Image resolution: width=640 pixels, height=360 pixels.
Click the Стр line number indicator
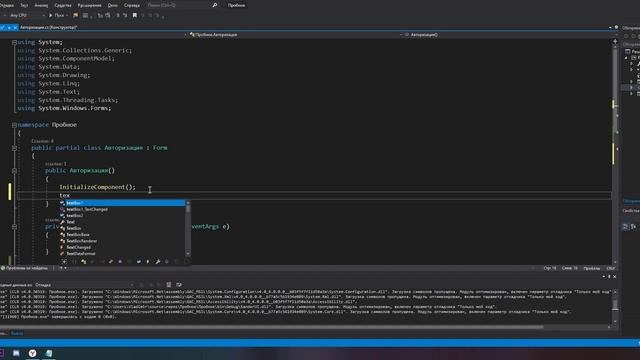tap(550, 268)
